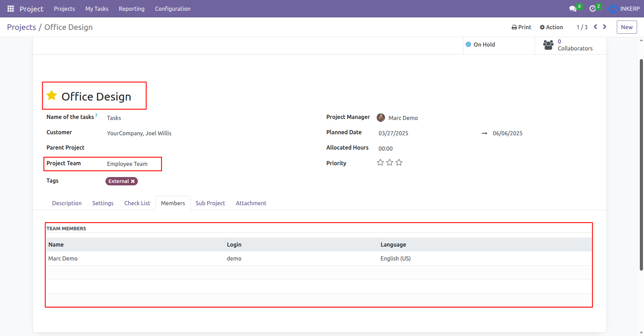Go back to Projects breadcrumb link

pos(22,27)
